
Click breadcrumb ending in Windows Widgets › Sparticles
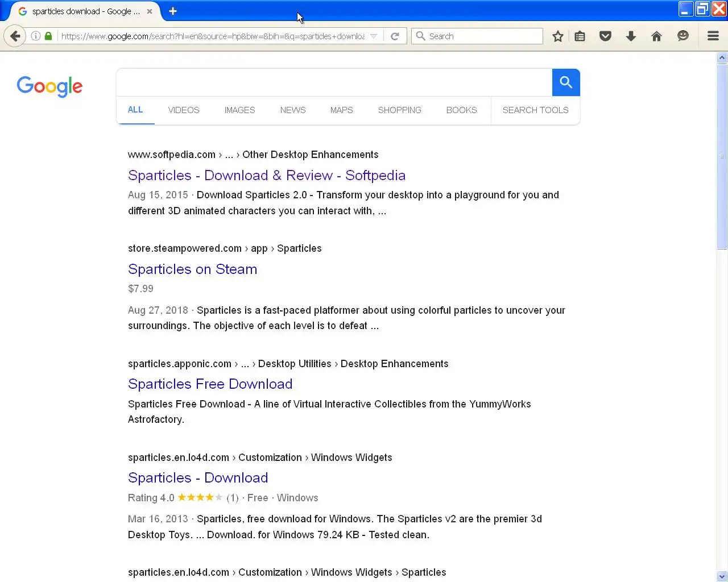pos(287,572)
